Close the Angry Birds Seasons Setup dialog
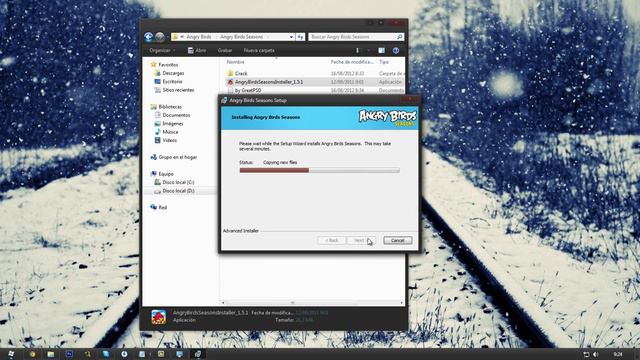The image size is (640, 360). (x=410, y=99)
